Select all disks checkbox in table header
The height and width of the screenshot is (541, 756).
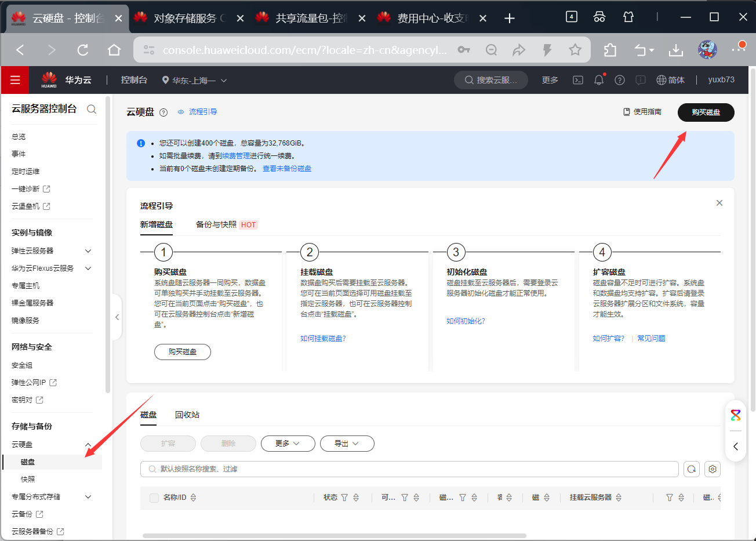pos(154,498)
